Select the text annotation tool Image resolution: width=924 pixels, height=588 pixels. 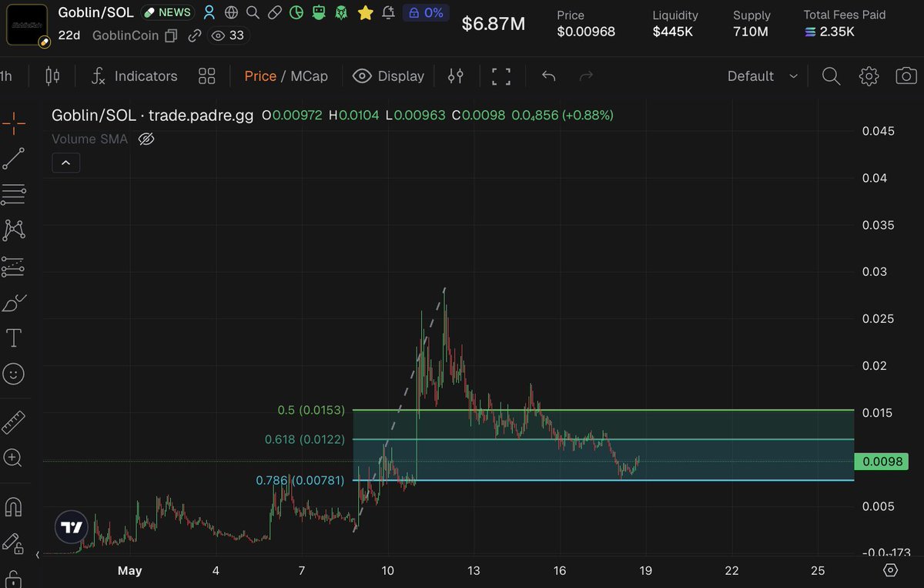13,338
